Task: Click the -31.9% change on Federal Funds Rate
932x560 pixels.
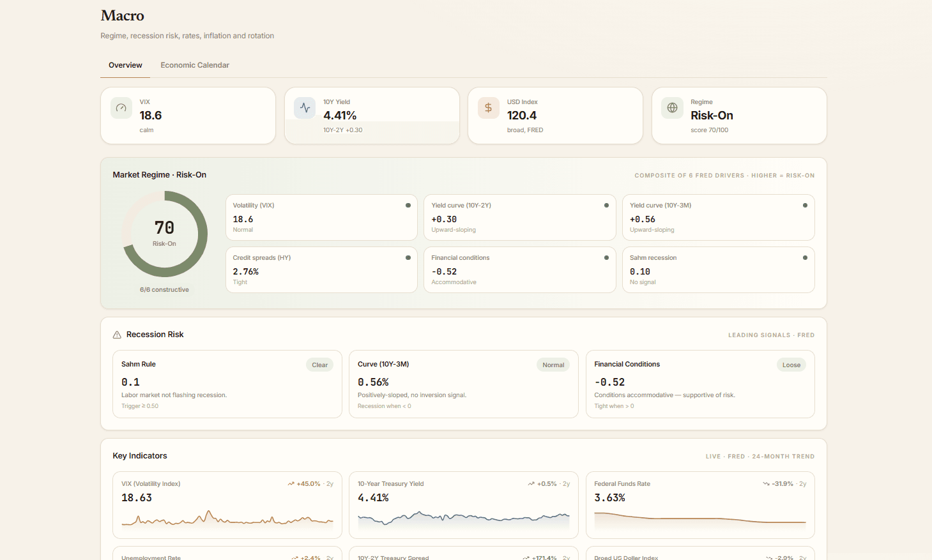Action: coord(783,484)
